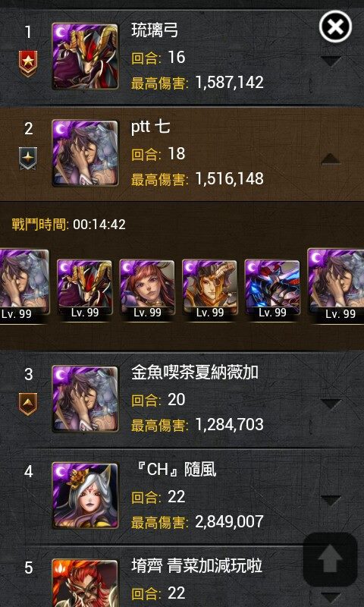Open ptt 七 leader card avatar

point(85,153)
